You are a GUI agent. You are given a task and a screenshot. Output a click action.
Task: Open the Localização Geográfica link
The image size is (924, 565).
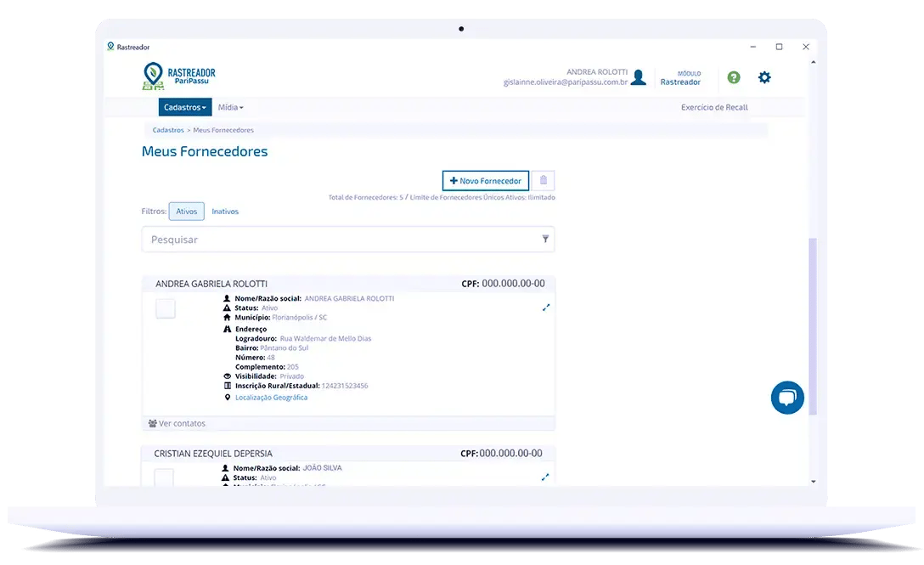tap(271, 397)
